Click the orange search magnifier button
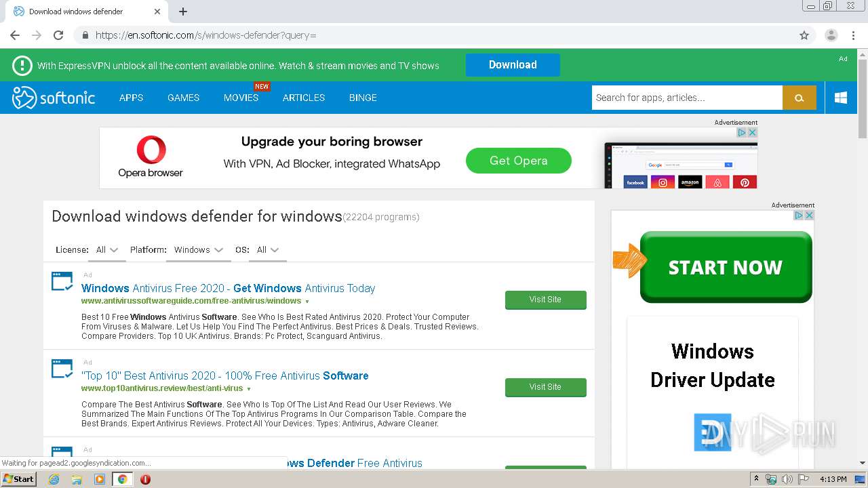868x488 pixels. [800, 98]
